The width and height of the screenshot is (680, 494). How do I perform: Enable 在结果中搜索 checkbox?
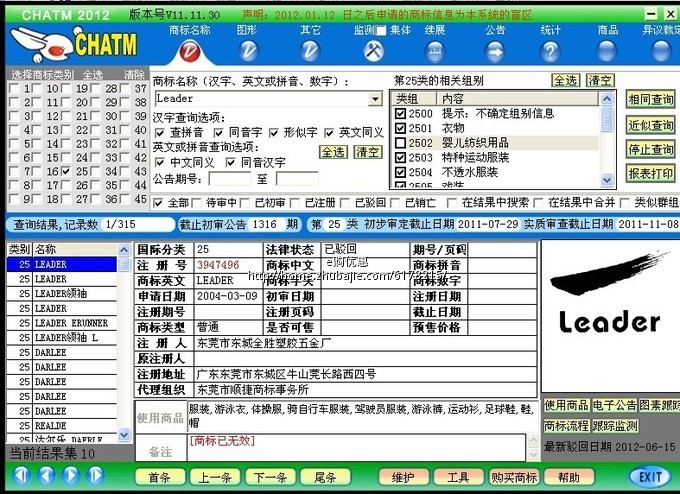pos(451,203)
